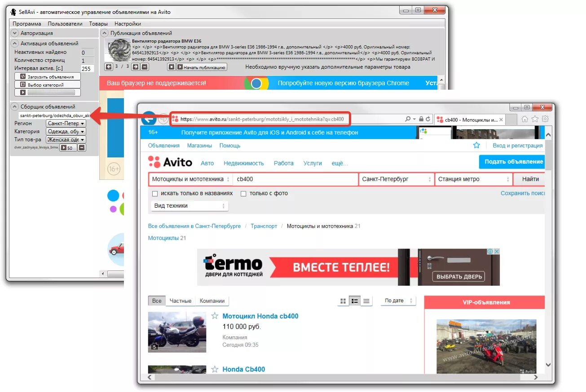
Task: Close the cb400 browser tab
Action: pos(501,120)
